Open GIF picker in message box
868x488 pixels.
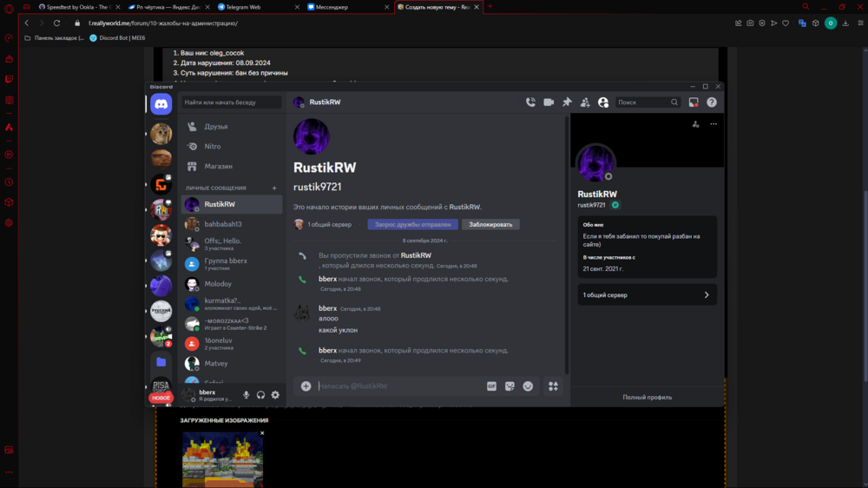coord(491,386)
